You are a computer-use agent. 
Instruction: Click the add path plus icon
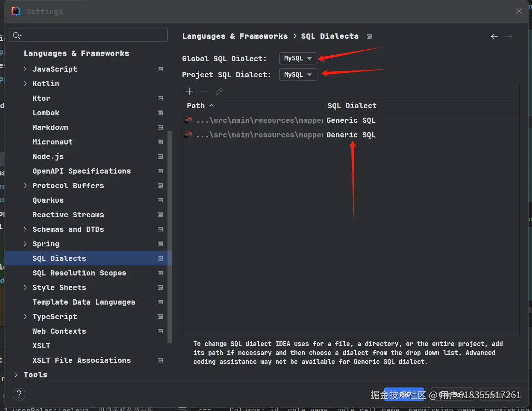pyautogui.click(x=190, y=91)
